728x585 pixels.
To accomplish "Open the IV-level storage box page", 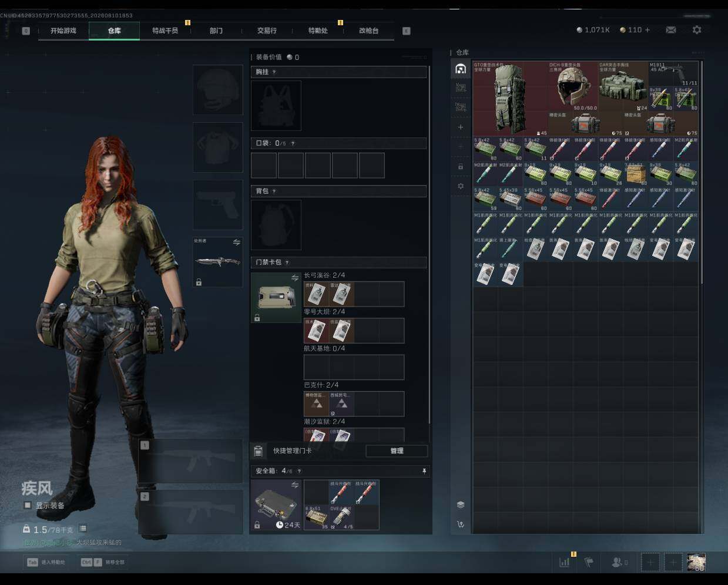I will click(461, 107).
